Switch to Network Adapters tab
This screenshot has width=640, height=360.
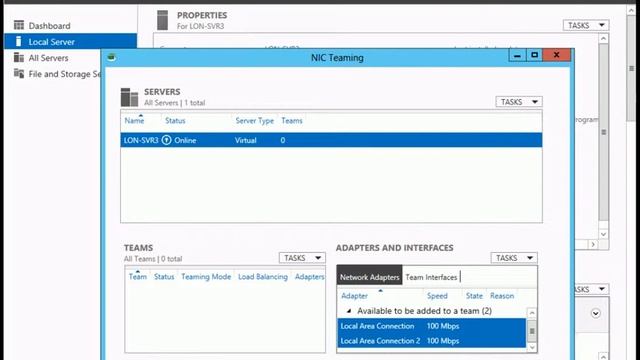(369, 277)
